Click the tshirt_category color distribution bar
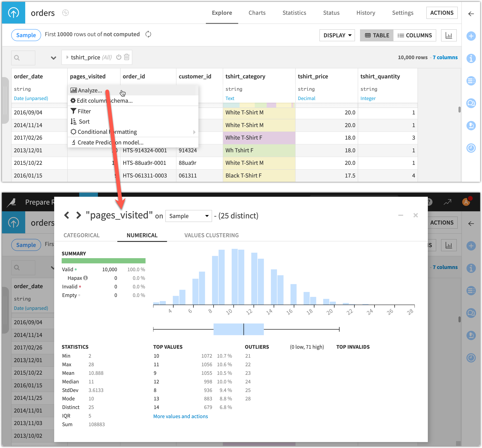 tap(259, 105)
